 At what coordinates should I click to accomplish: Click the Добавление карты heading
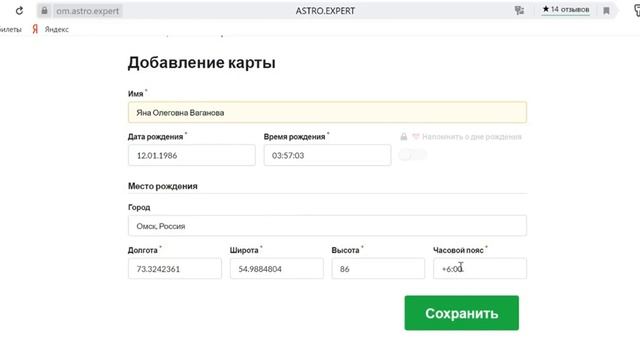tap(202, 63)
